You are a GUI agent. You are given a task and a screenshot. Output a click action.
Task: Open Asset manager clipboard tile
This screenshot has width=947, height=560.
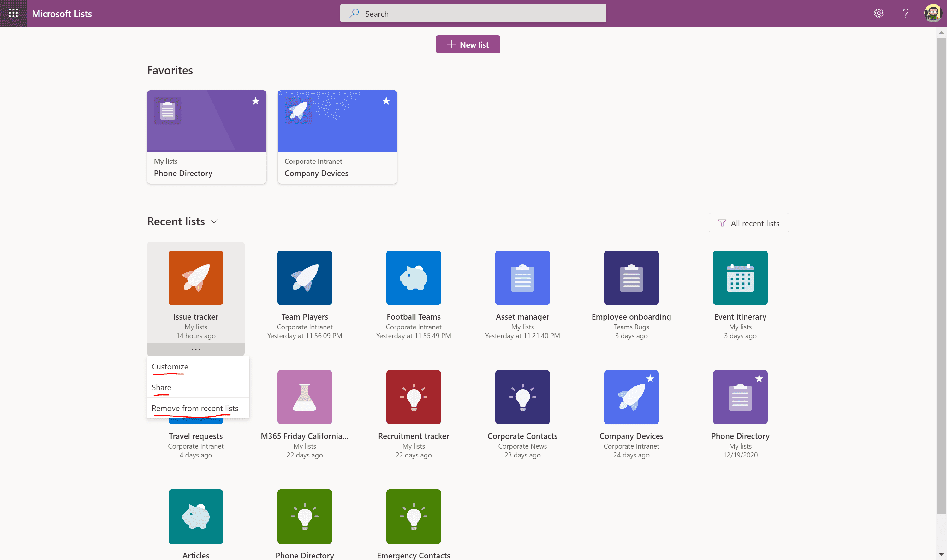[x=522, y=277]
